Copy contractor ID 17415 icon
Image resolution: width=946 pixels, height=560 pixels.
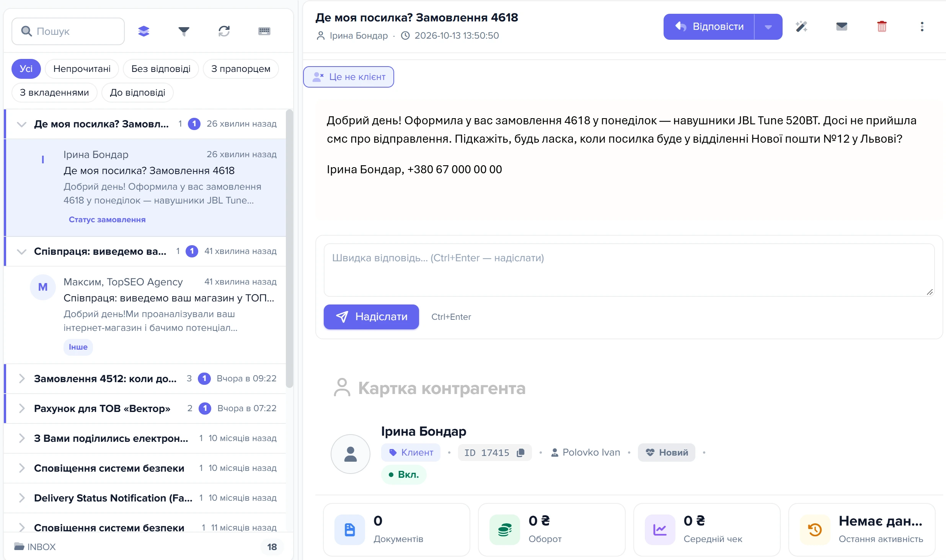point(520,453)
